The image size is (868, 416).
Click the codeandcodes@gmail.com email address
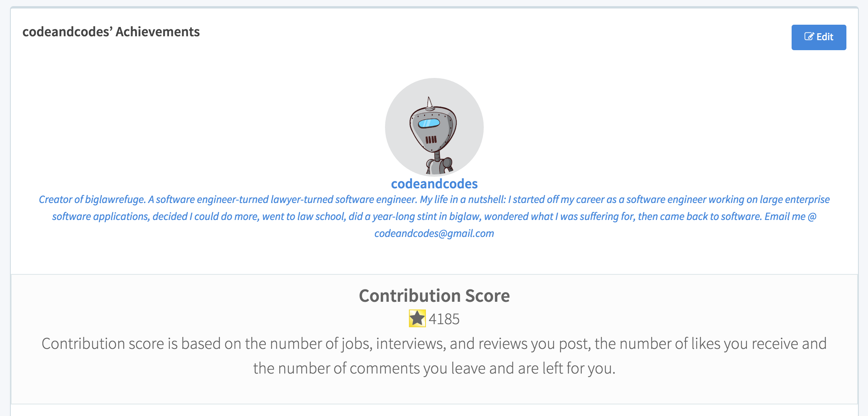pyautogui.click(x=434, y=233)
